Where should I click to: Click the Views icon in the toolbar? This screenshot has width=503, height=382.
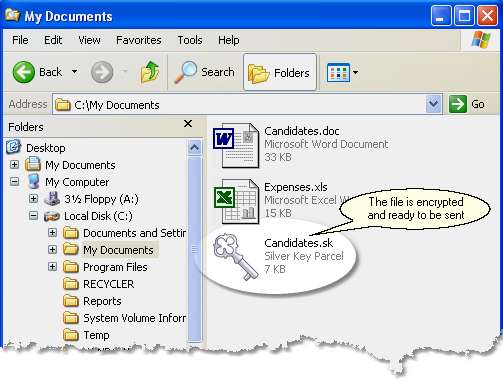[x=338, y=72]
